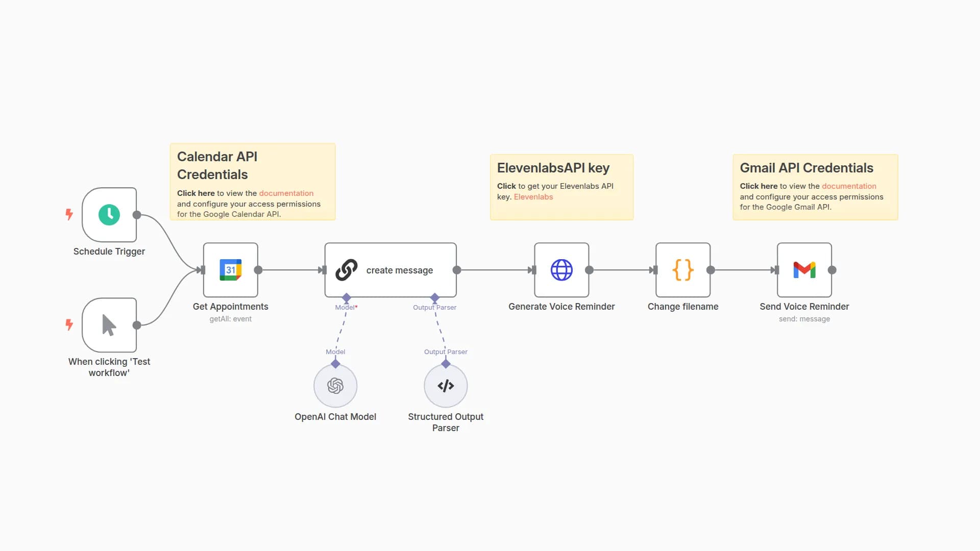The height and width of the screenshot is (551, 980).
Task: Open the create message chain node
Action: tap(390, 270)
